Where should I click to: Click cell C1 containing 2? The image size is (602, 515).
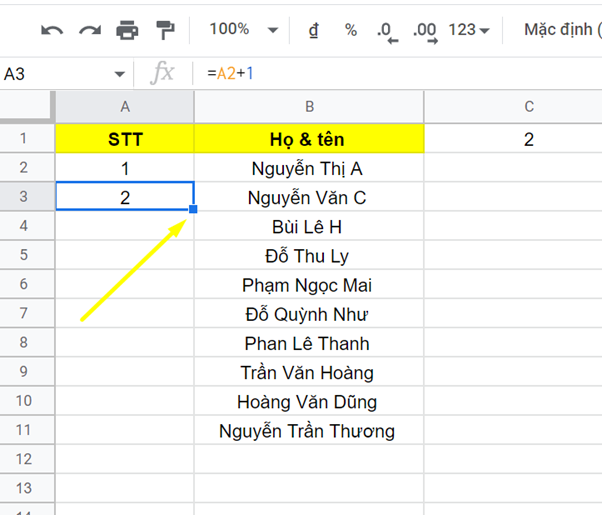pyautogui.click(x=513, y=139)
